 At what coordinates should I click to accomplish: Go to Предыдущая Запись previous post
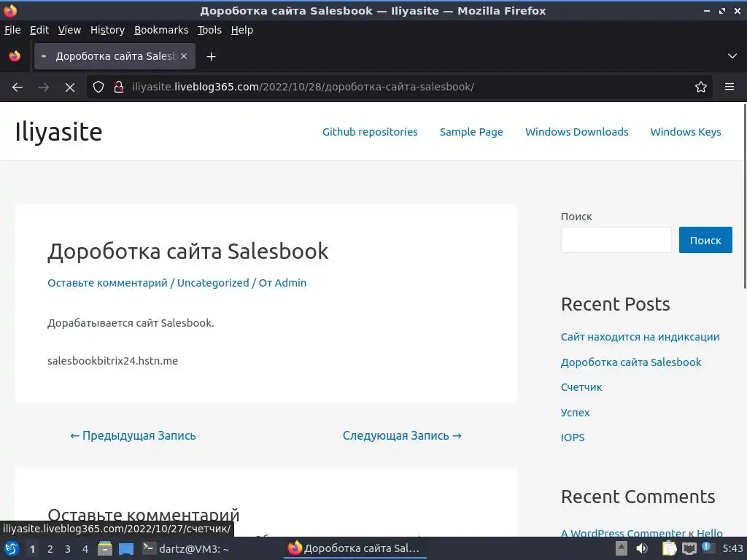pos(133,436)
